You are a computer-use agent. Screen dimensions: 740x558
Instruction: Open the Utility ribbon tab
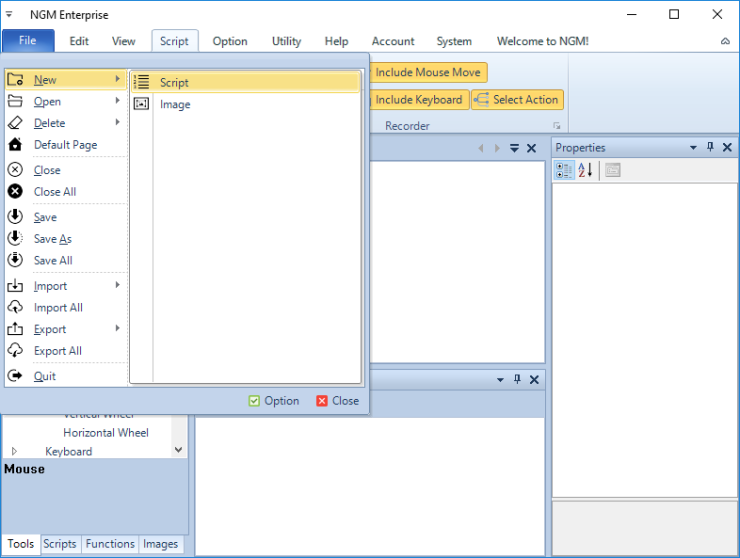click(286, 42)
